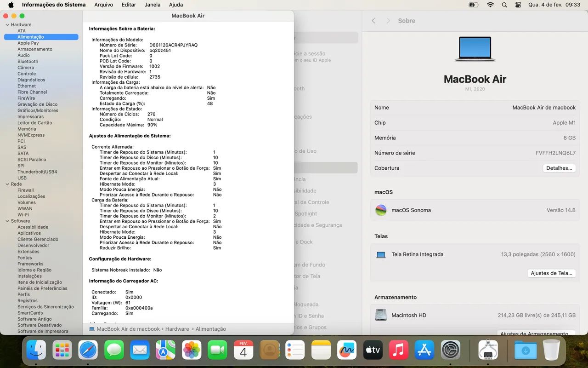Click the battery status icon
588x368 pixels.
tap(474, 5)
